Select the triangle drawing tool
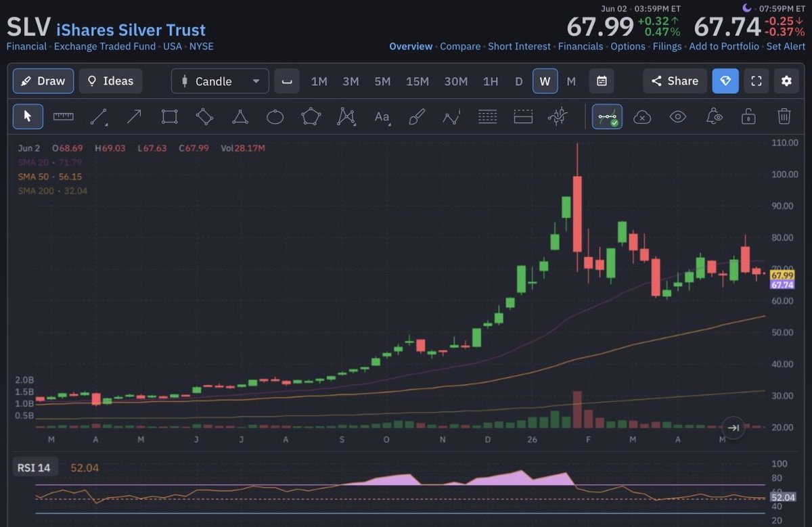 click(x=240, y=117)
